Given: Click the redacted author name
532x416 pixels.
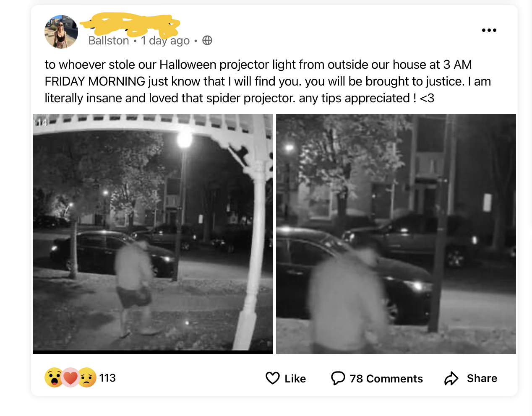Looking at the screenshot, I should point(130,25).
